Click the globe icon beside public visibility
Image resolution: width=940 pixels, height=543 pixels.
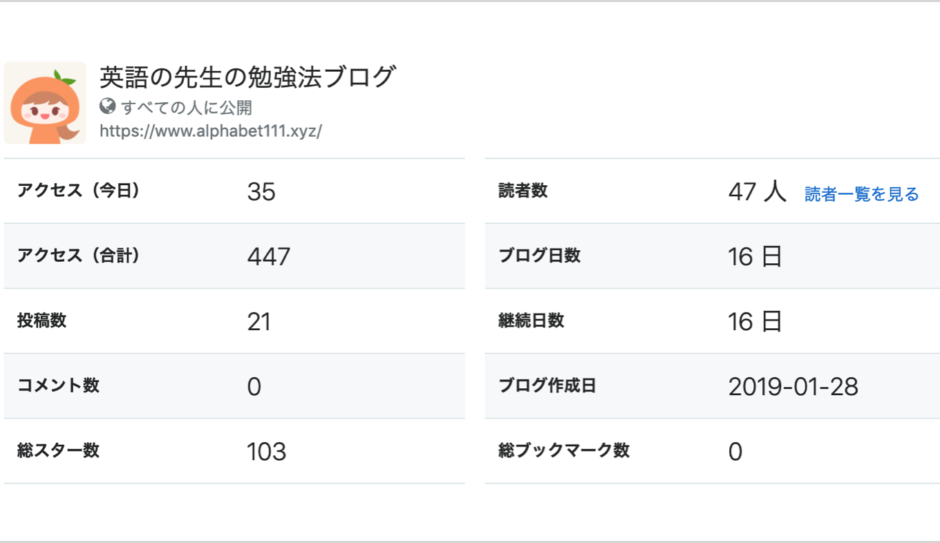pyautogui.click(x=107, y=107)
